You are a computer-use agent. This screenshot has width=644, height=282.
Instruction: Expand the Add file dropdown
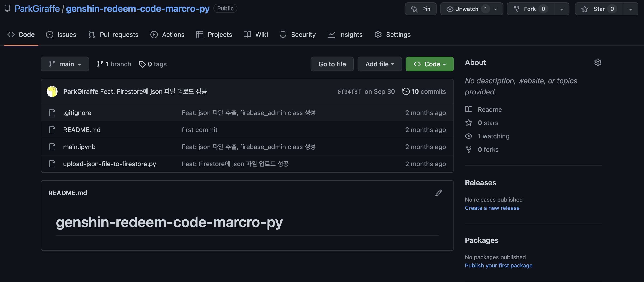(379, 64)
